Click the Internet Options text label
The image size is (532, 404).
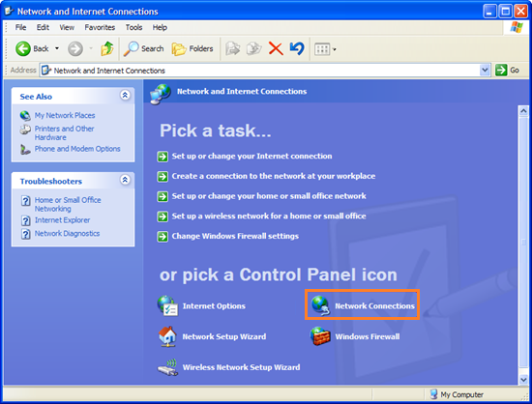(x=214, y=306)
